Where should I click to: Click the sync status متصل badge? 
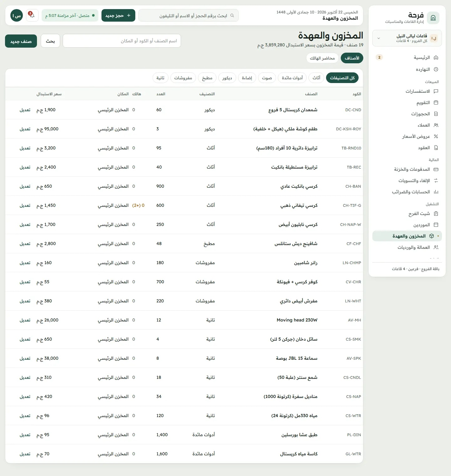pyautogui.click(x=70, y=15)
